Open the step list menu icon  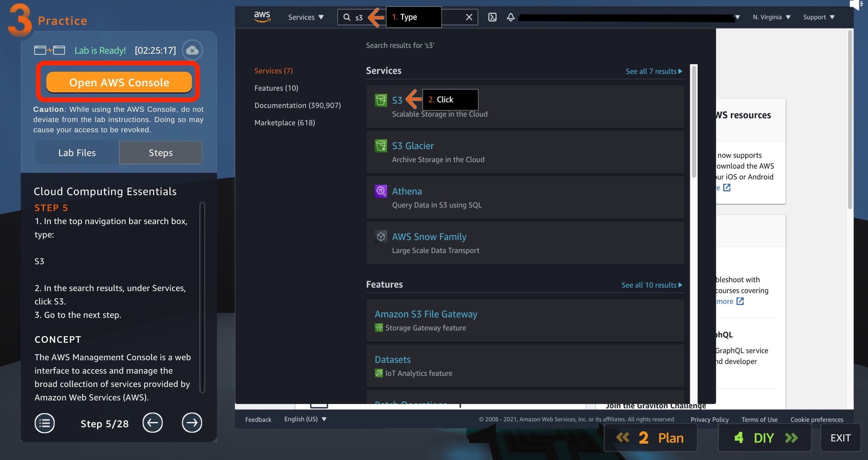pos(45,423)
